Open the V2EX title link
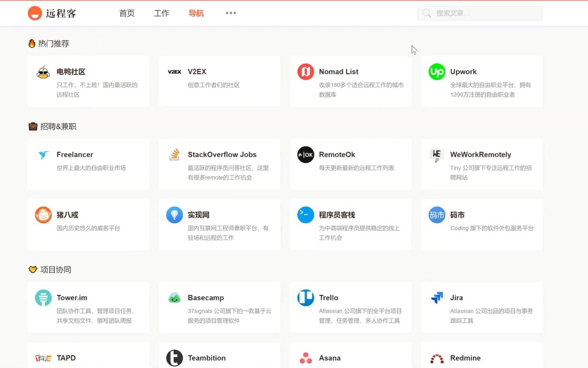 [197, 72]
